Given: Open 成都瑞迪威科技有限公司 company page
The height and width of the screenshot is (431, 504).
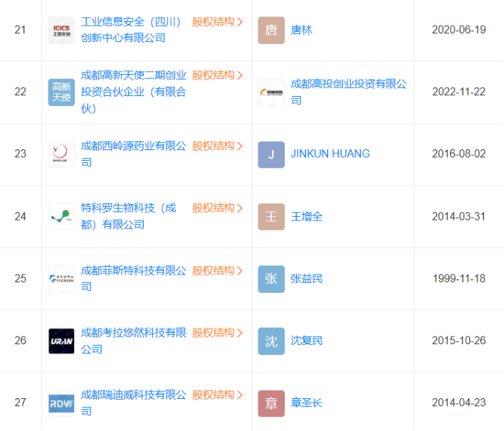Looking at the screenshot, I should 134,403.
